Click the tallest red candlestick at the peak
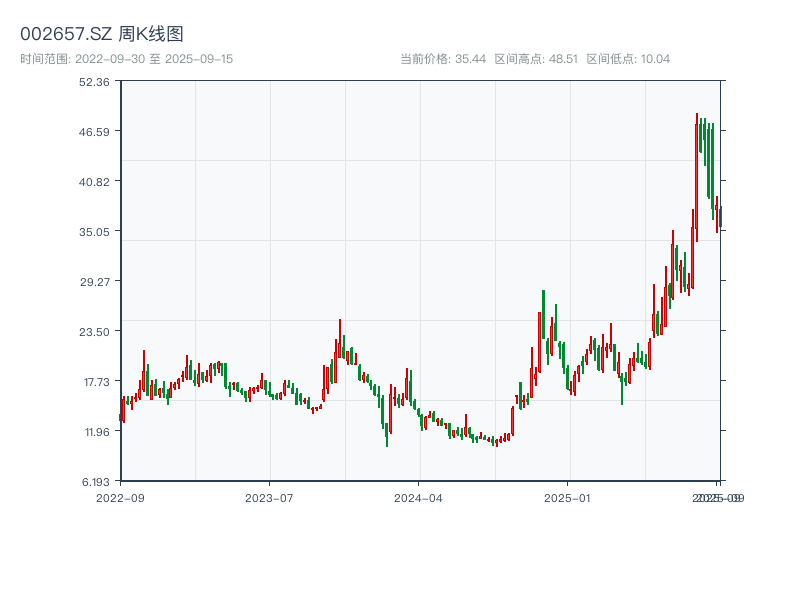 click(696, 176)
